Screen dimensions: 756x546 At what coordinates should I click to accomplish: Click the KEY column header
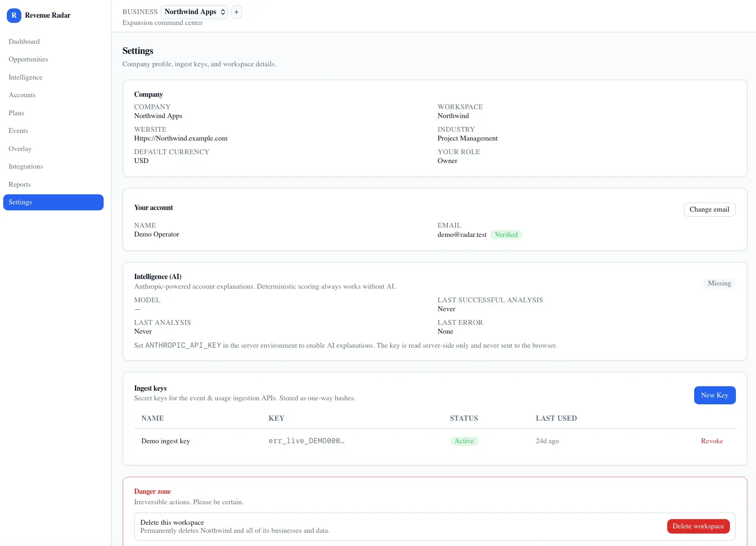tap(276, 418)
